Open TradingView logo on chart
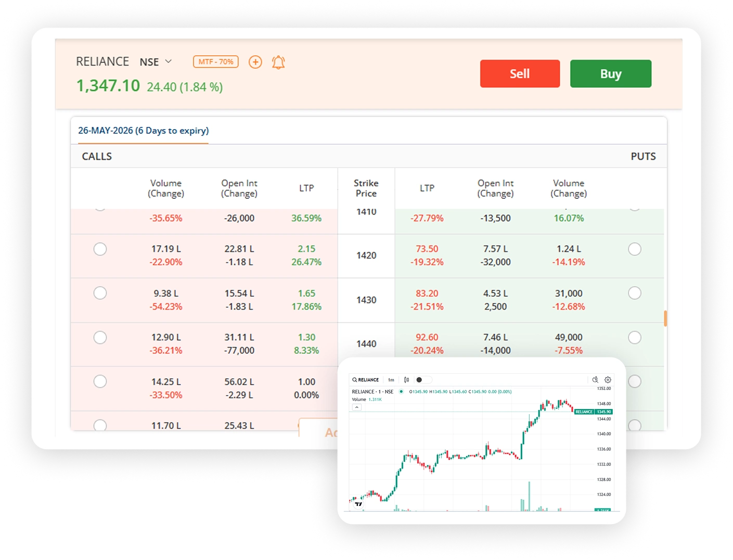Image resolution: width=733 pixels, height=560 pixels. click(x=358, y=504)
